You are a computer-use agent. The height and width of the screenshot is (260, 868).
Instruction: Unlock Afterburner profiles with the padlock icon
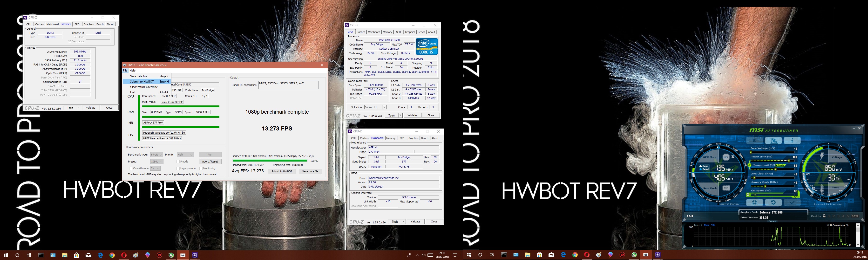pos(824,216)
